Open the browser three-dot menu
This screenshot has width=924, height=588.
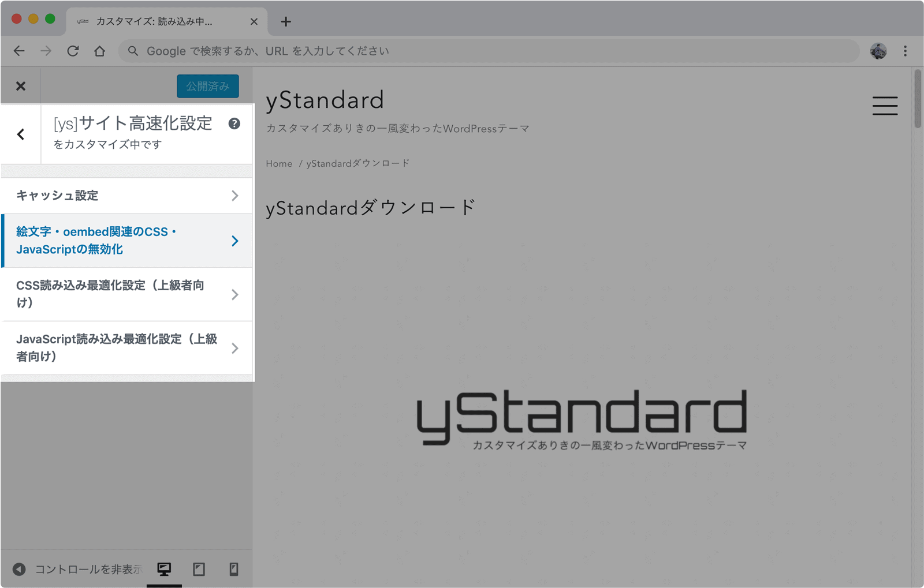(905, 51)
